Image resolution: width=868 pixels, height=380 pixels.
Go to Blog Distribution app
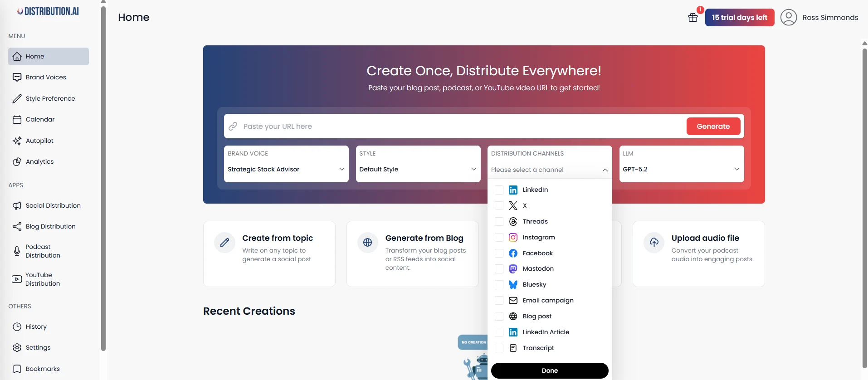(49, 227)
